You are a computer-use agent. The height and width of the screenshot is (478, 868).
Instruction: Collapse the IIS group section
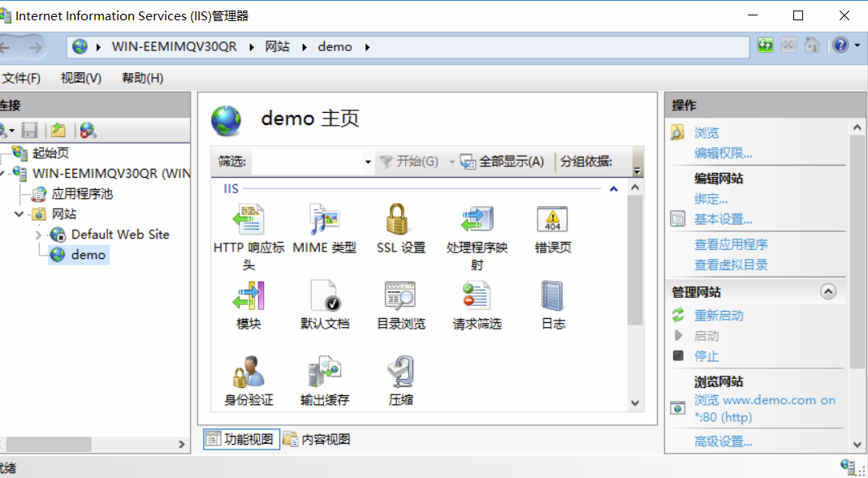point(613,188)
